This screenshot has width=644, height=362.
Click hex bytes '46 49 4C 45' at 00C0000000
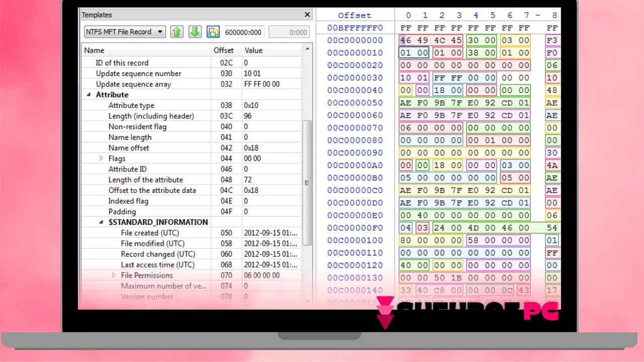click(x=431, y=40)
